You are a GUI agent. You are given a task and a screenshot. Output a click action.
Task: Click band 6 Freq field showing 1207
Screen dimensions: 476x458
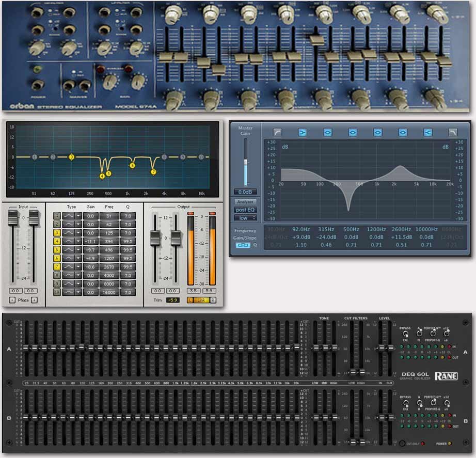click(x=109, y=259)
